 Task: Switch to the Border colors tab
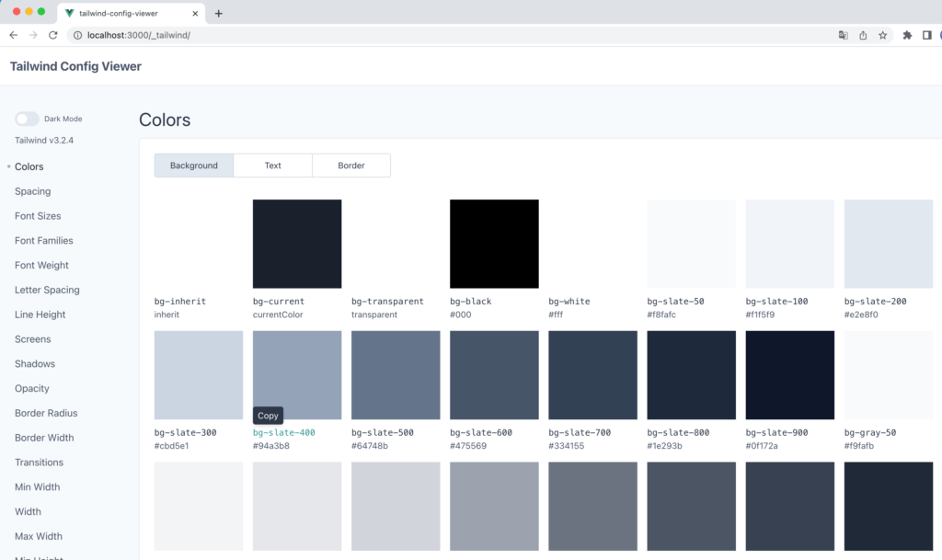[351, 166]
